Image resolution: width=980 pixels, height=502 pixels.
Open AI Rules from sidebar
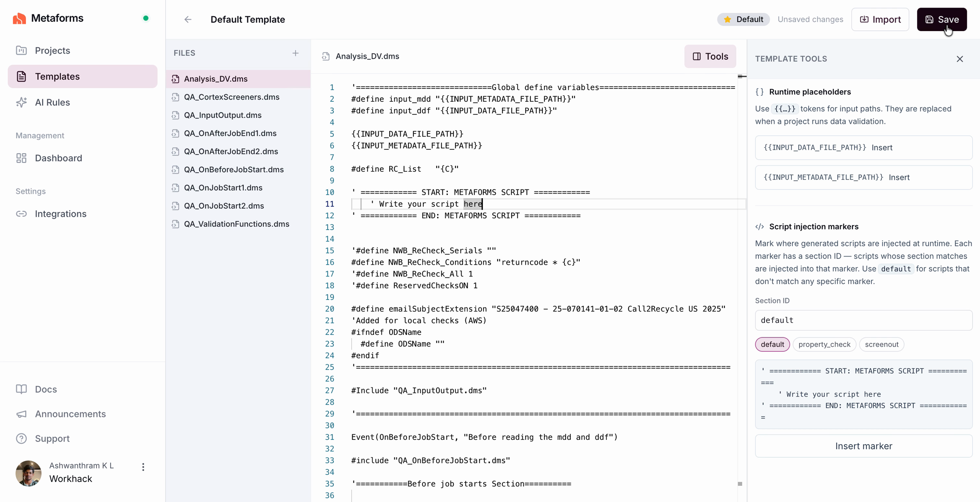click(x=52, y=103)
